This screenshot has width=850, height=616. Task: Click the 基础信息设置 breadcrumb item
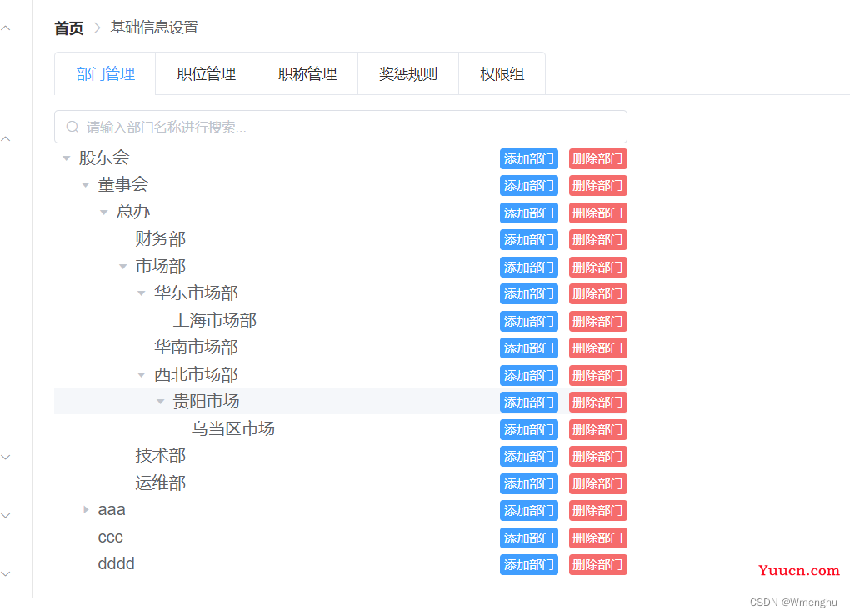pyautogui.click(x=154, y=28)
